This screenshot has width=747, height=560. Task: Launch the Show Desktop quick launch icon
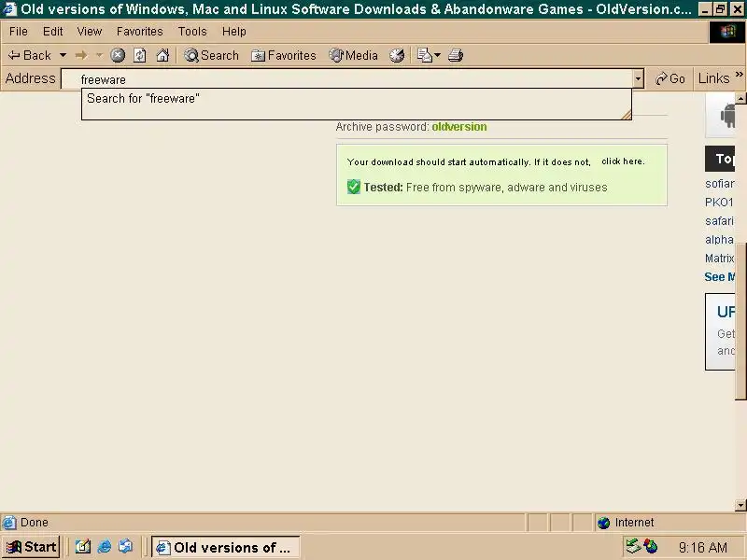82,547
